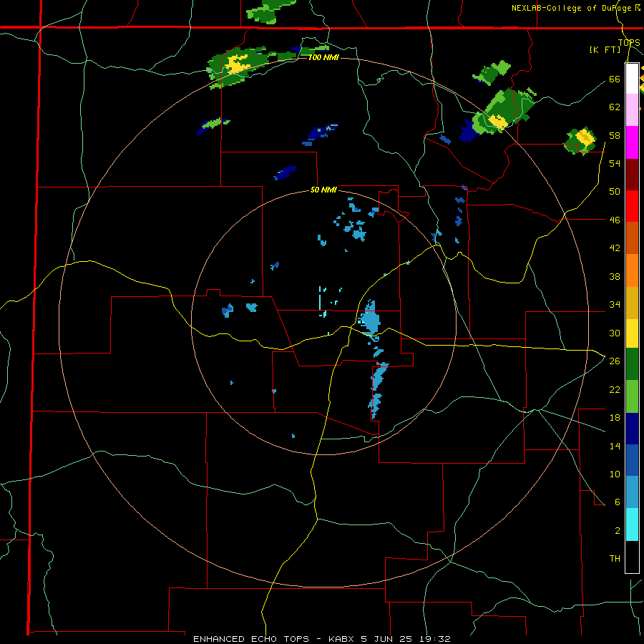The image size is (644, 644).
Task: Click the legend value 38
Action: (x=615, y=276)
